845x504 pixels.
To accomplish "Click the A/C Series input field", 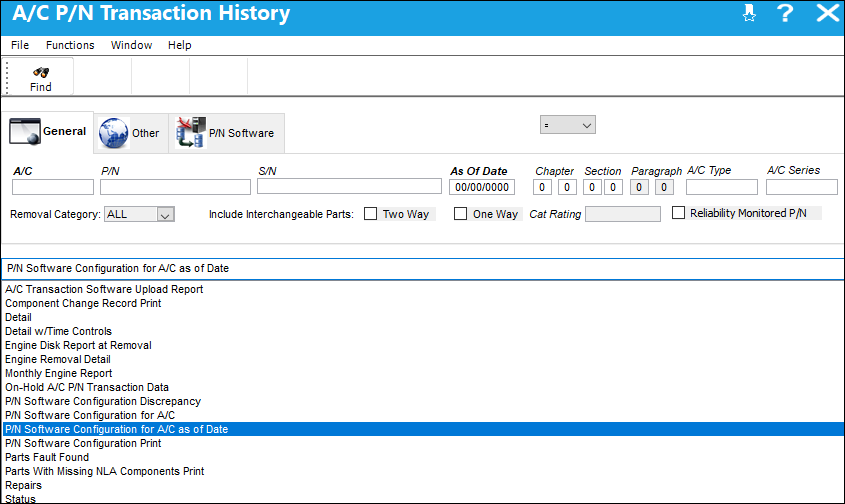I will [802, 187].
